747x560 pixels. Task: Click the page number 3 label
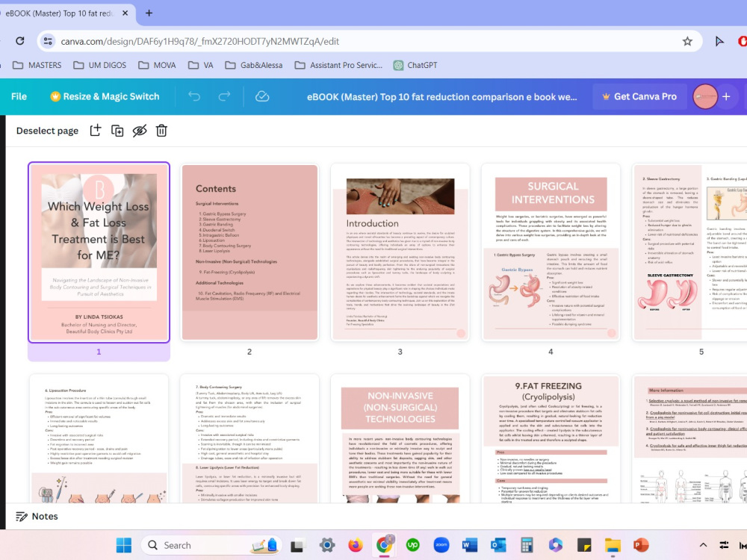pos(400,352)
